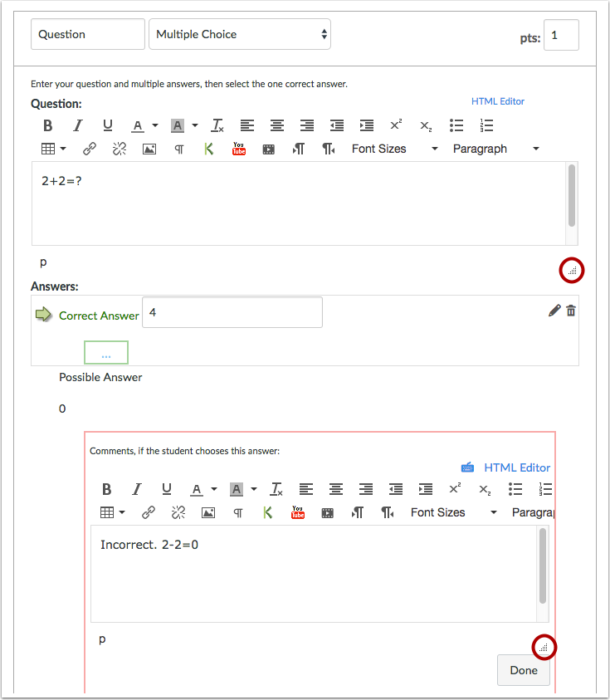The image size is (610, 700).
Task: Align center in the Question editor toolbar
Action: (x=277, y=125)
